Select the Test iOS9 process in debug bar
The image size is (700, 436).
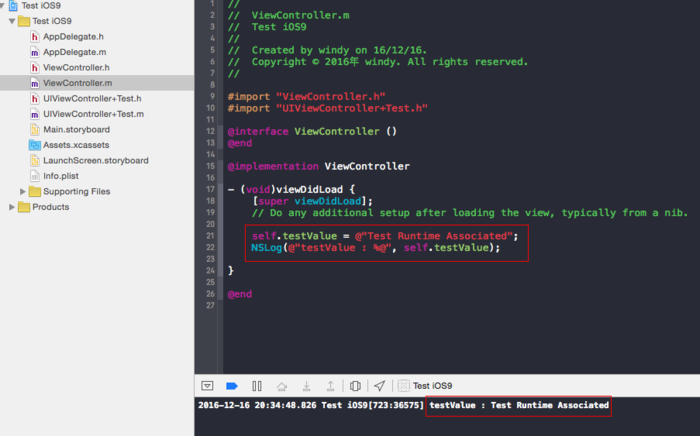pos(427,385)
